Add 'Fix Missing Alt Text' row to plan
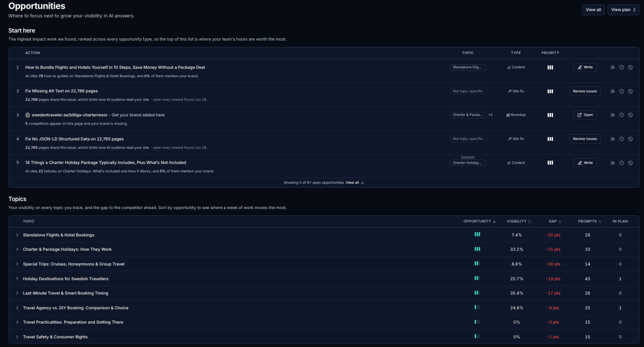 pos(612,91)
